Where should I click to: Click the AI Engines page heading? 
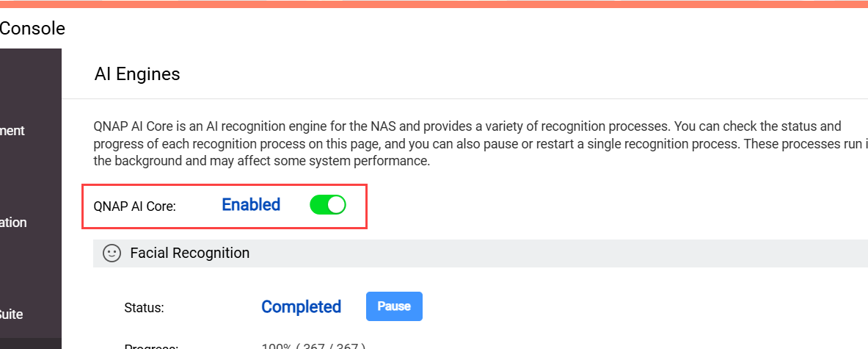pos(137,74)
